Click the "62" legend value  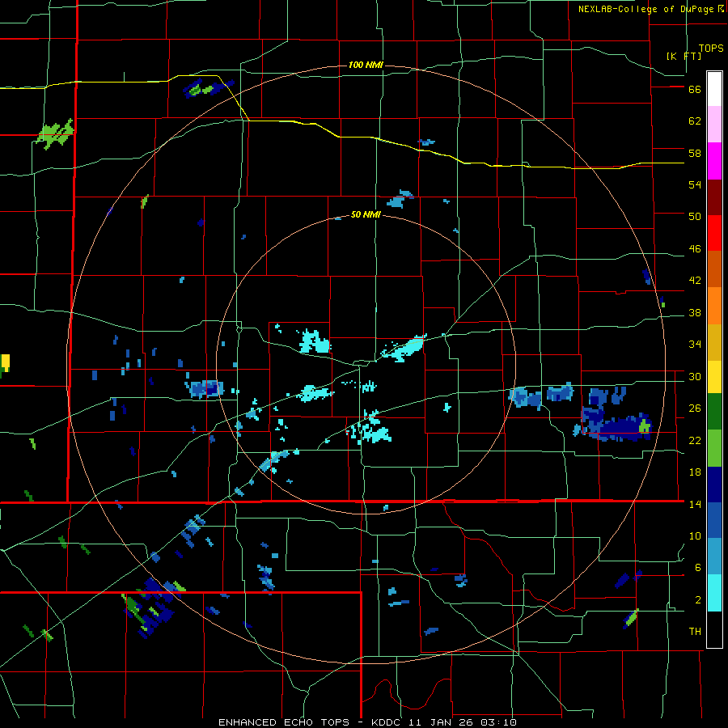[695, 121]
